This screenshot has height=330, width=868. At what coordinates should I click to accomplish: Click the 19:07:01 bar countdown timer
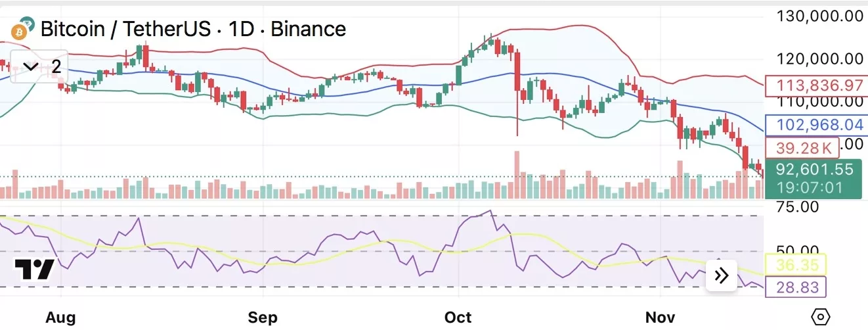coord(812,188)
